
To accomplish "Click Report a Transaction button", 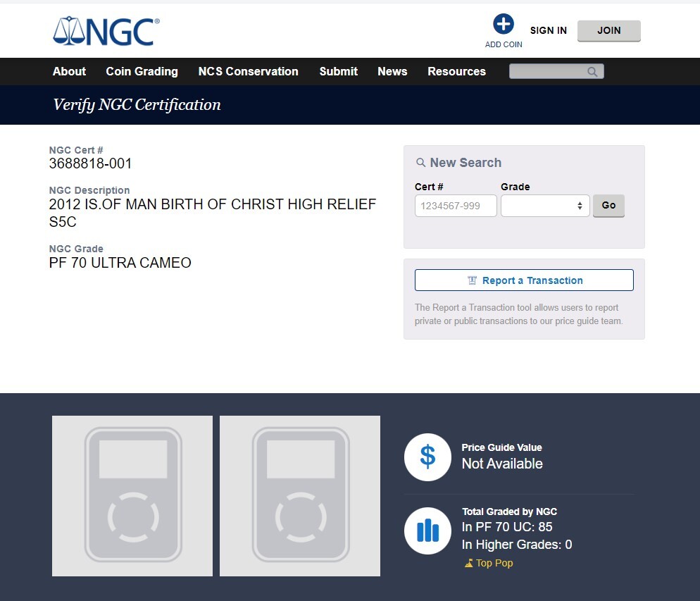I will pos(524,280).
